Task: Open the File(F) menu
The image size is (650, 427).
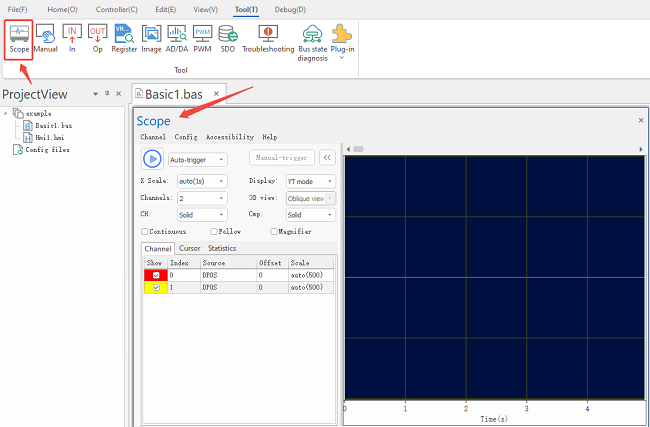Action: [x=17, y=9]
